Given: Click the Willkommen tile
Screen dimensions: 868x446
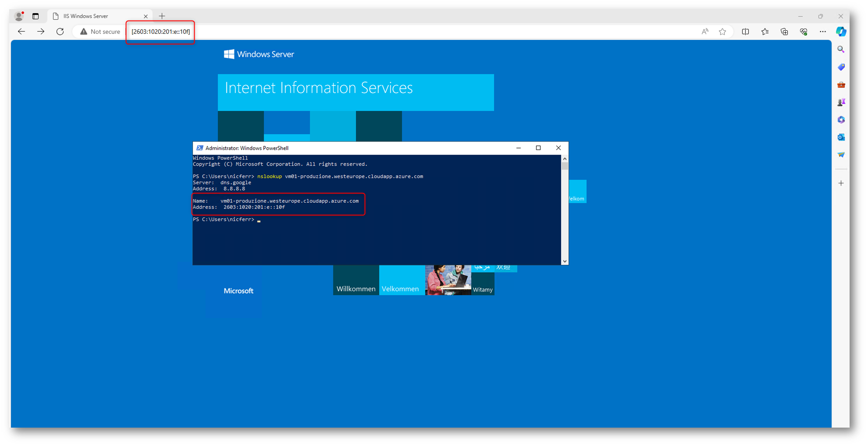Looking at the screenshot, I should (356, 280).
